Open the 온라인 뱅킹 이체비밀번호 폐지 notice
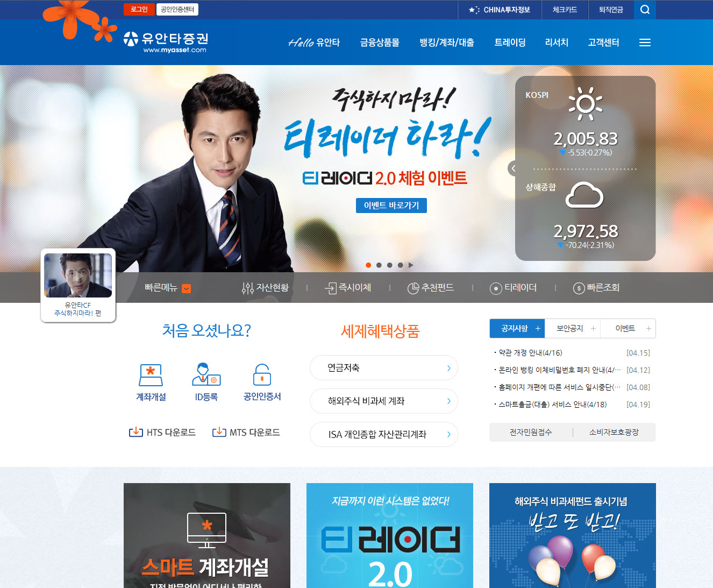Viewport: 713px width, 588px height. click(x=559, y=370)
